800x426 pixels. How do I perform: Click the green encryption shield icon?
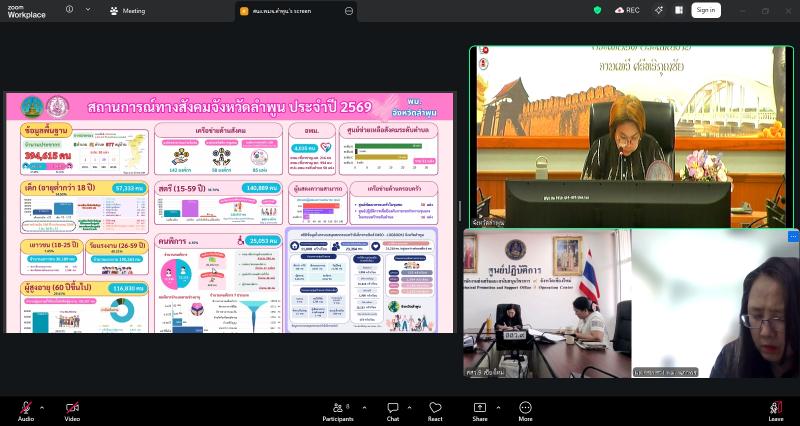pyautogui.click(x=597, y=10)
